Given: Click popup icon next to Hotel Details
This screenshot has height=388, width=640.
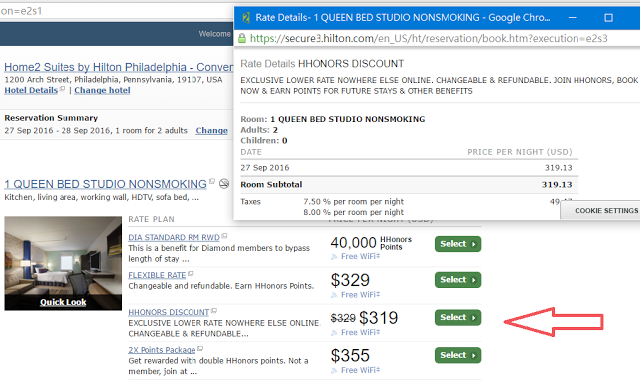Looking at the screenshot, I should 62,89.
